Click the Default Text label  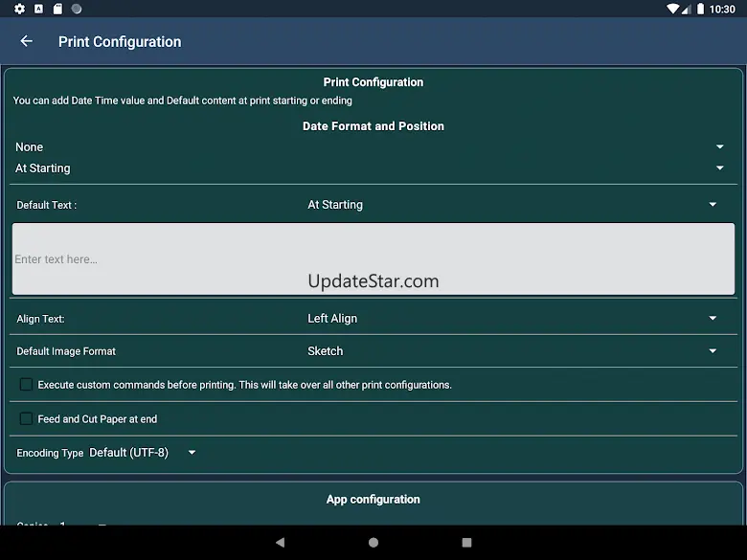pos(47,205)
